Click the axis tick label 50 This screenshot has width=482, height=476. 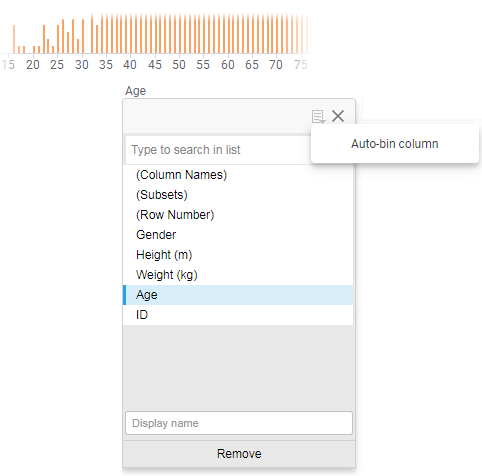point(179,65)
